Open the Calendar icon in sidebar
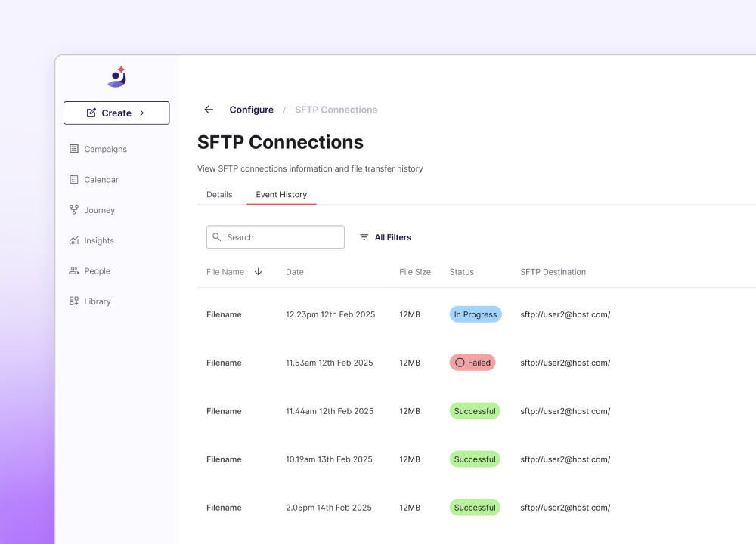Screen dimensions: 756x544 pyautogui.click(x=74, y=179)
